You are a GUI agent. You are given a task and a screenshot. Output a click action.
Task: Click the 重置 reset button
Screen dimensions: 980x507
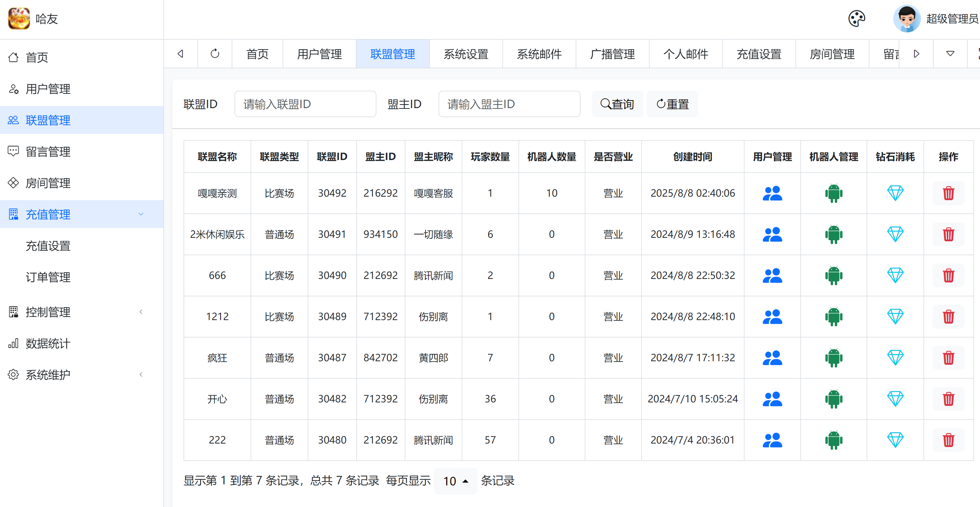(672, 104)
